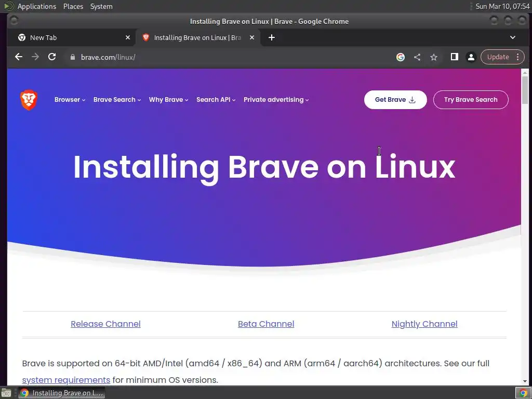Click the show desktop icon in bottom panel
The height and width of the screenshot is (399, 532).
[x=6, y=393]
